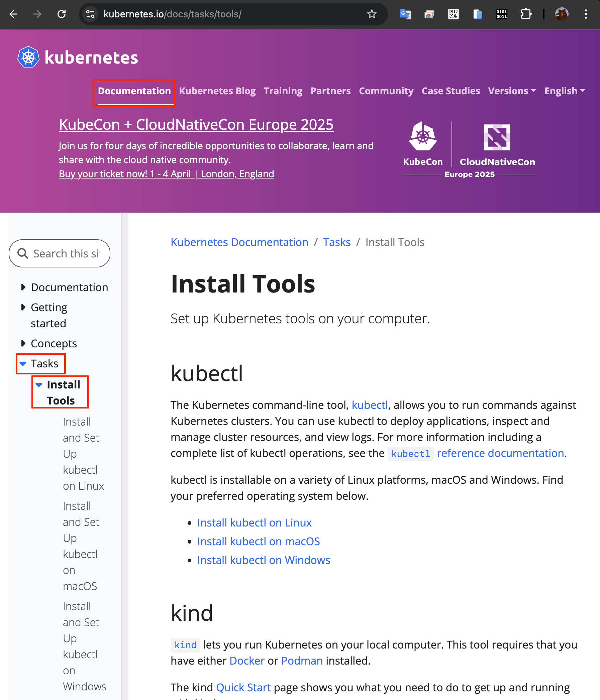The image size is (600, 700).
Task: Click the Buy your ticket now link
Action: point(166,173)
